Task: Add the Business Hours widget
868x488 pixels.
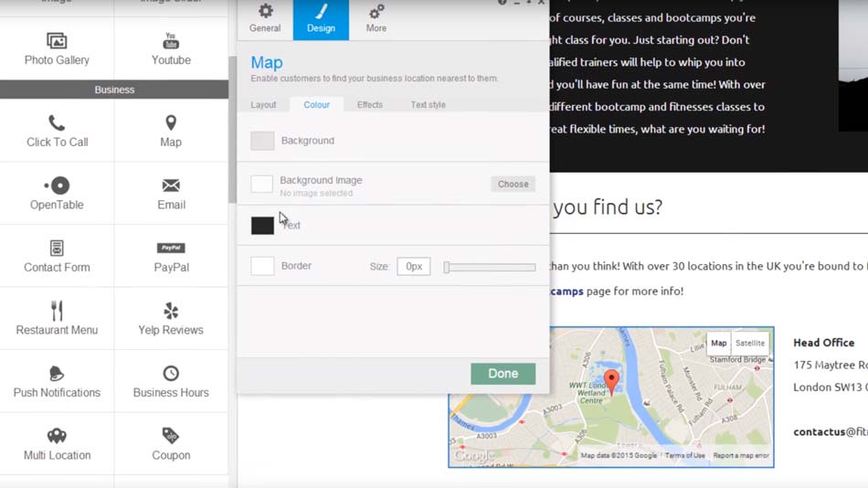Action: click(171, 381)
